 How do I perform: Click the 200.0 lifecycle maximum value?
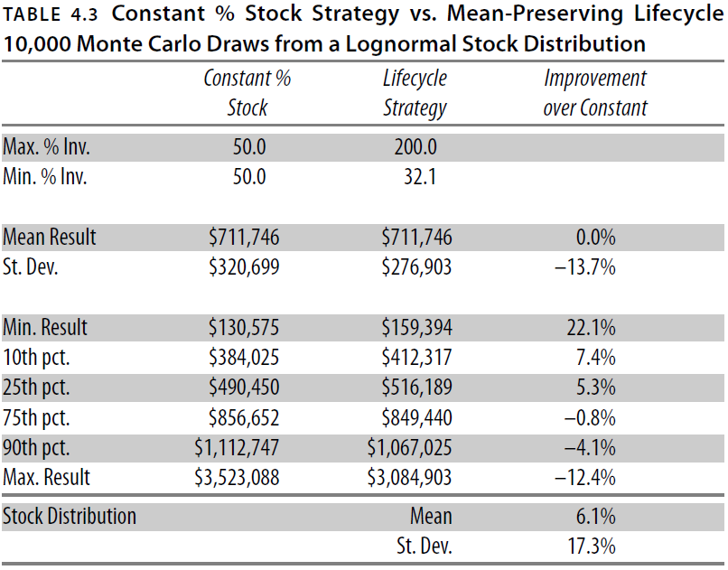[x=415, y=146]
